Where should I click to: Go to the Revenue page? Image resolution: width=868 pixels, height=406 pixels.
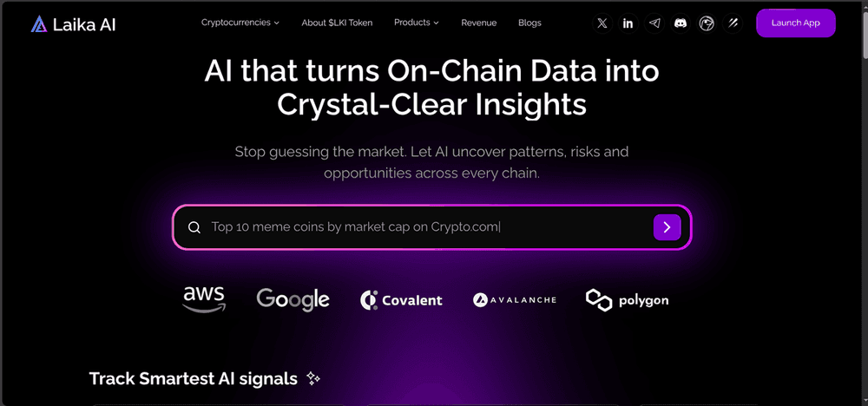tap(479, 23)
